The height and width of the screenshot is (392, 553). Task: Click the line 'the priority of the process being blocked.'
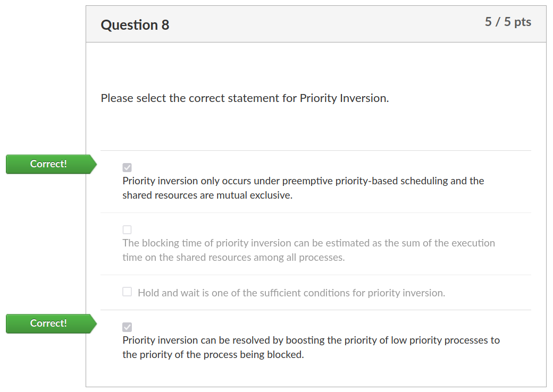(x=213, y=355)
